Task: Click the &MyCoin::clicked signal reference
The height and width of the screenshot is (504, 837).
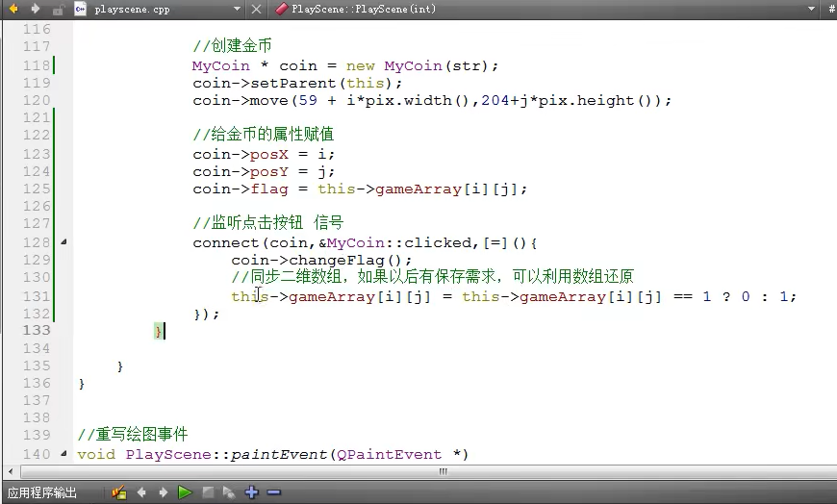Action: tap(395, 243)
